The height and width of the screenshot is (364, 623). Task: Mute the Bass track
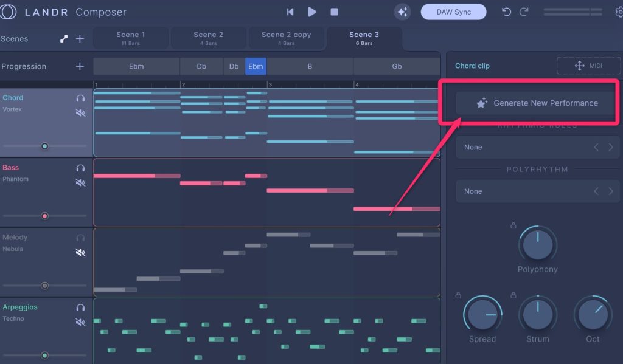(80, 182)
